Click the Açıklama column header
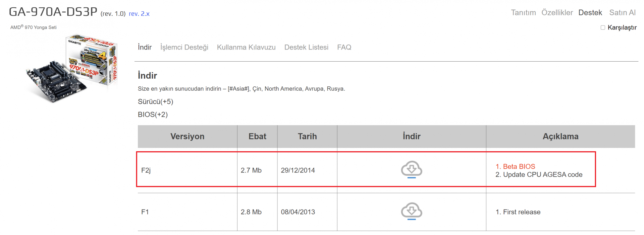 click(560, 136)
